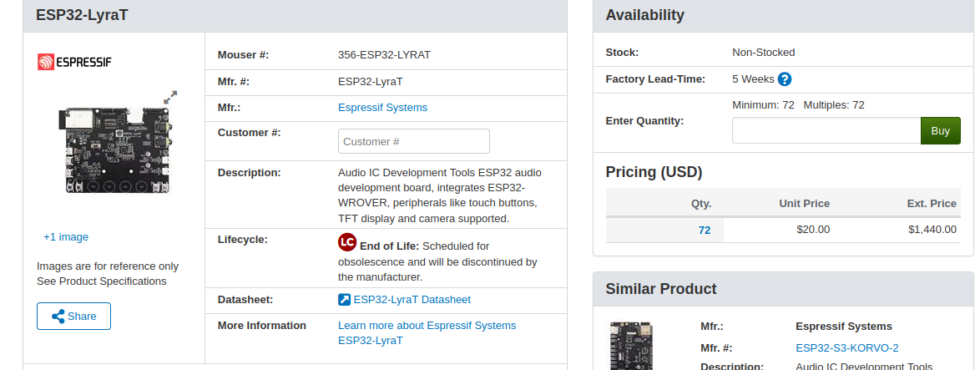Click the Minimum: 72 text
Viewport: 980px width, 370px height.
pyautogui.click(x=763, y=105)
